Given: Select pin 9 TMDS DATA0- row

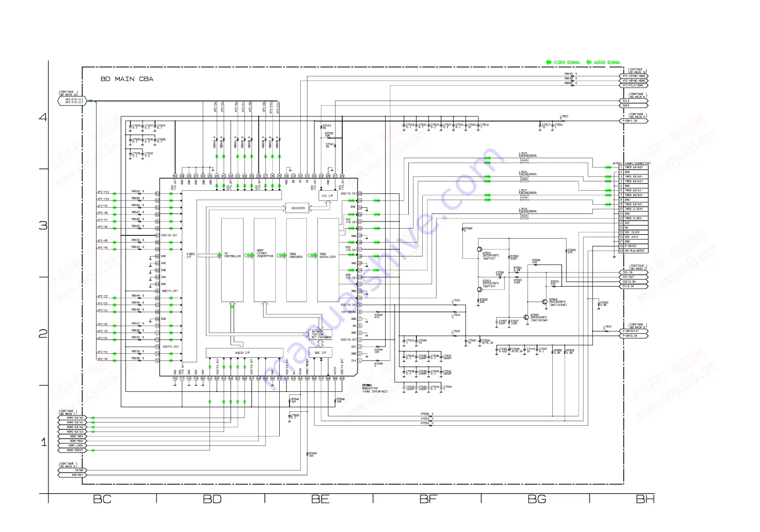Looking at the screenshot, I should (634, 205).
